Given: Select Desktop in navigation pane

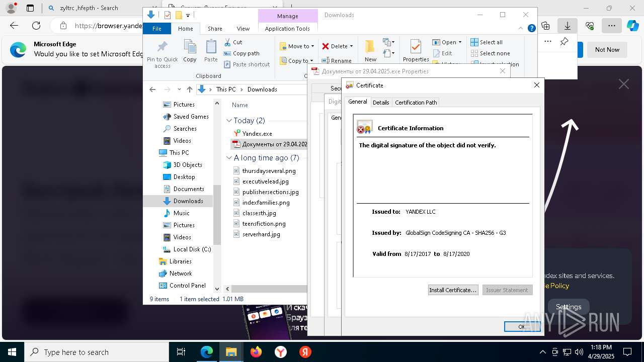Looking at the screenshot, I should tap(184, 177).
